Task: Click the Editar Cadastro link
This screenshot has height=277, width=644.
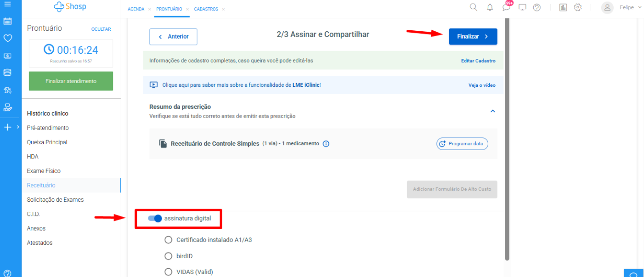Action: click(x=478, y=61)
